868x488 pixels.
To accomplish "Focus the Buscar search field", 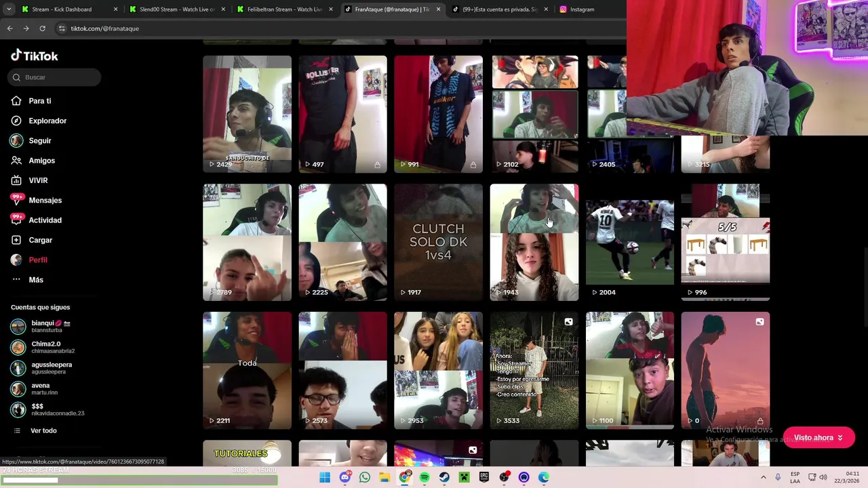I will pyautogui.click(x=55, y=77).
